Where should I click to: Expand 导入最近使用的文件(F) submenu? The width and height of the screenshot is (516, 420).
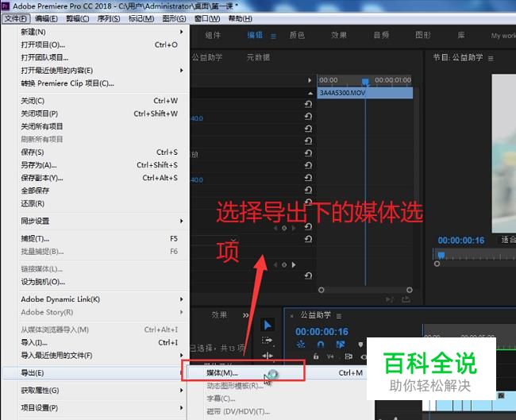tap(181, 355)
